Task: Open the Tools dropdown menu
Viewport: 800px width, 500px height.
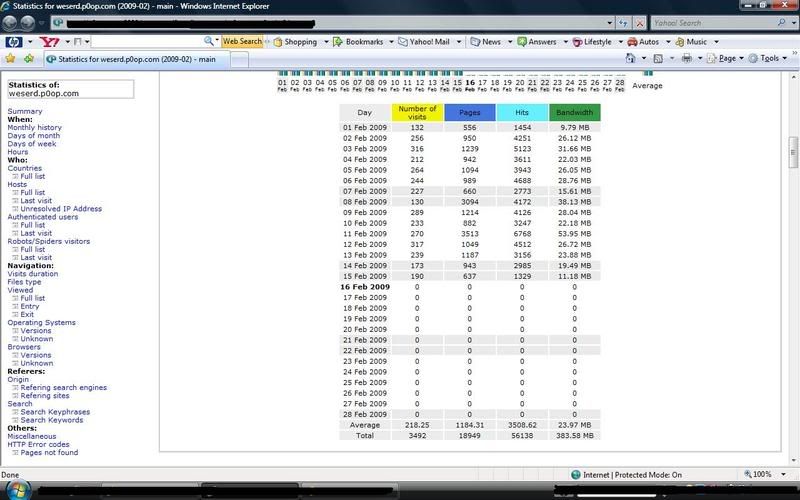Action: click(x=768, y=59)
